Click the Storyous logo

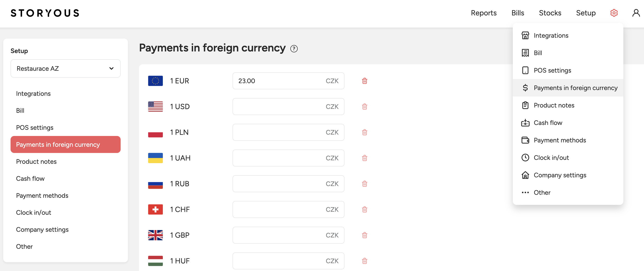(45, 13)
